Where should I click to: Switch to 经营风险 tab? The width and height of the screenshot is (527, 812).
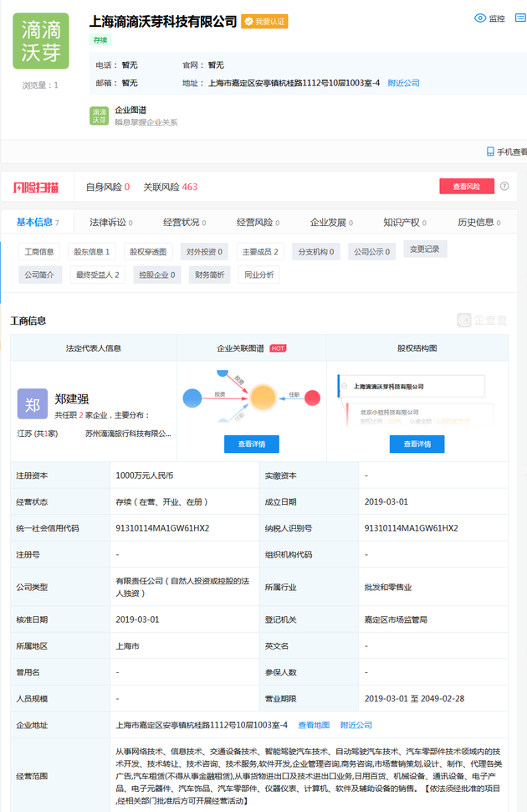258,222
